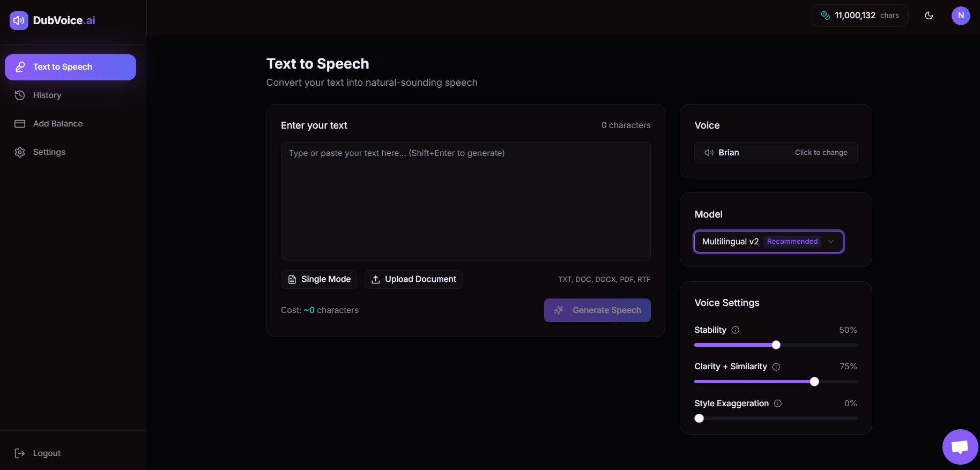Open Text to Speech in the sidebar

[x=70, y=67]
